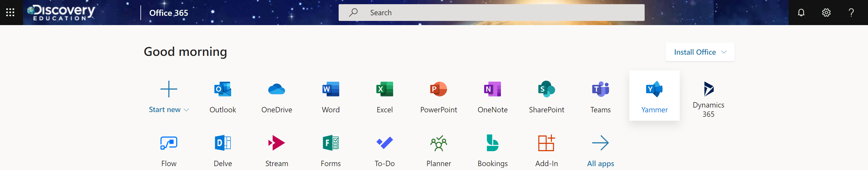
Task: Click the search magnifier icon
Action: (x=353, y=13)
